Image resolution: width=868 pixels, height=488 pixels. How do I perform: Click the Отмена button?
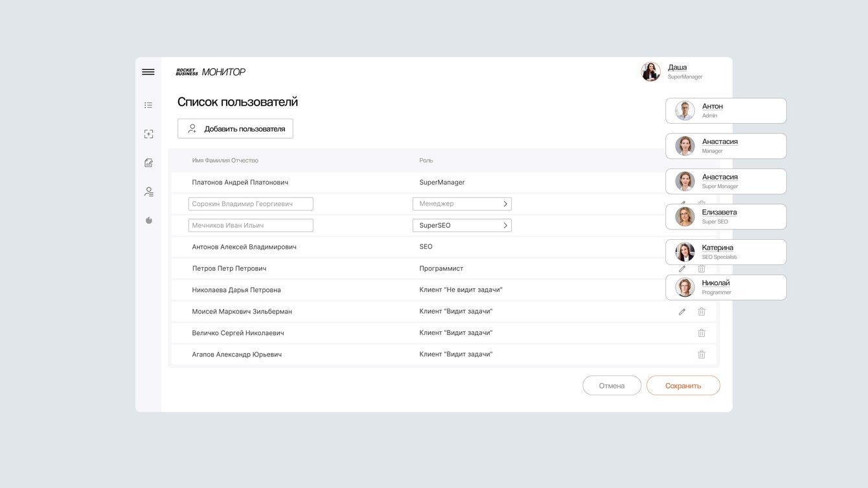[x=611, y=386]
